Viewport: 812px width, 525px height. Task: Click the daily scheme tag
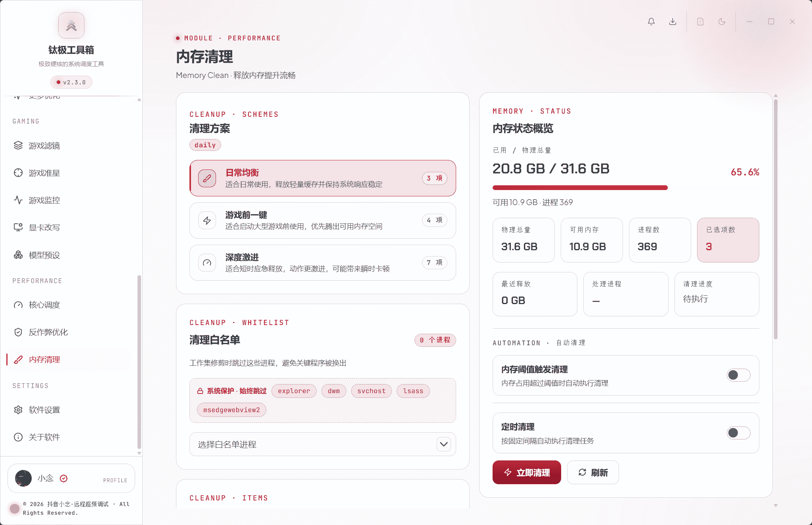point(205,145)
